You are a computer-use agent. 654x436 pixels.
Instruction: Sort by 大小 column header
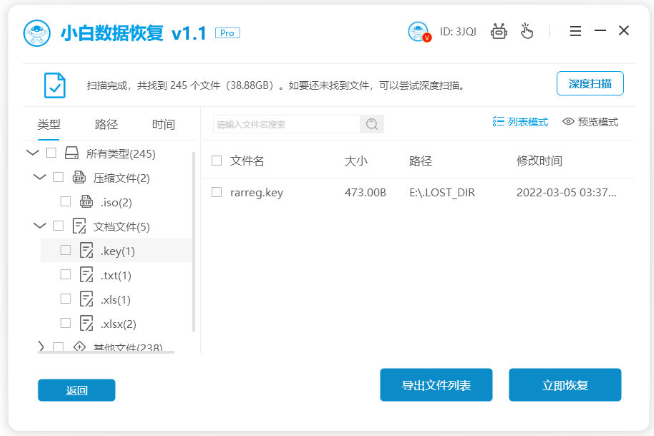point(356,161)
